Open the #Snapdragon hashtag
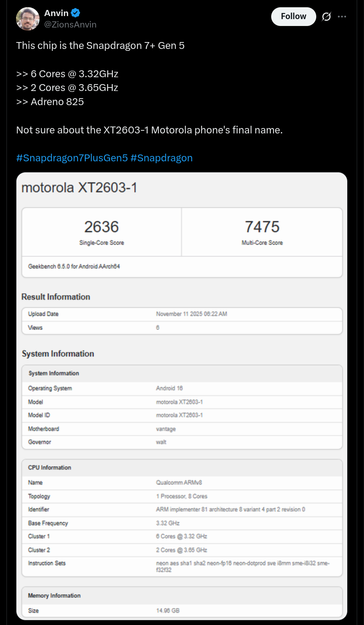 [161, 158]
